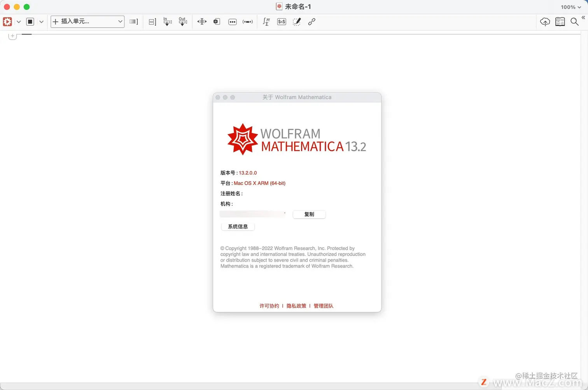Click the comment (*—*) icon
The image size is (588, 390).
point(248,22)
